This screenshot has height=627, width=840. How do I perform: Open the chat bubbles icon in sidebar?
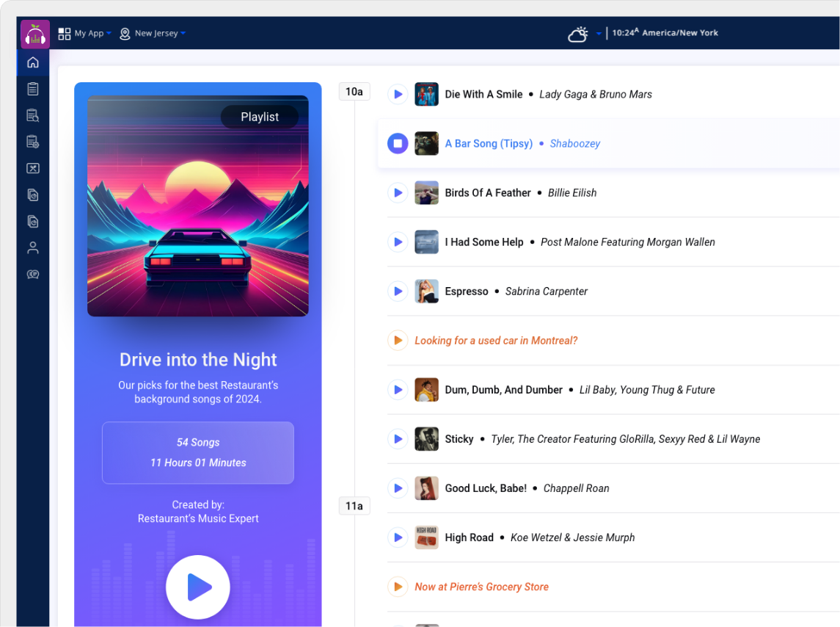pyautogui.click(x=32, y=274)
